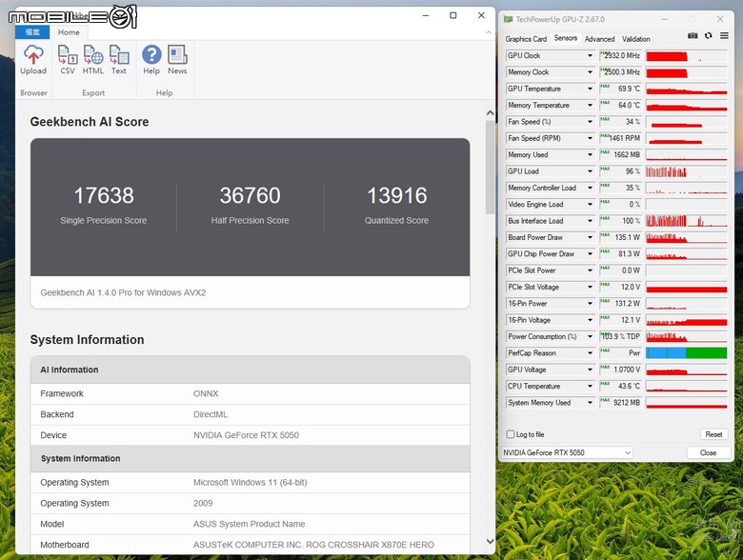The width and height of the screenshot is (743, 560).
Task: Click the Upload icon in Geekbench ribbon
Action: (x=33, y=60)
